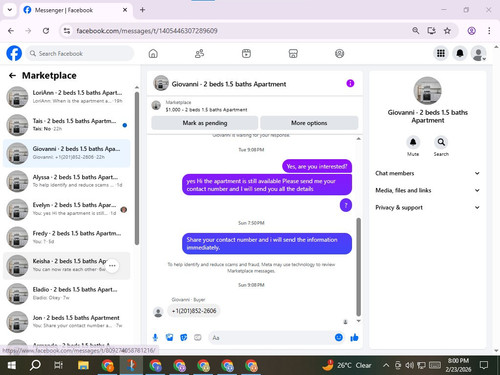Show hidden system tray icons chevron
This screenshot has width=500, height=375.
point(386,365)
